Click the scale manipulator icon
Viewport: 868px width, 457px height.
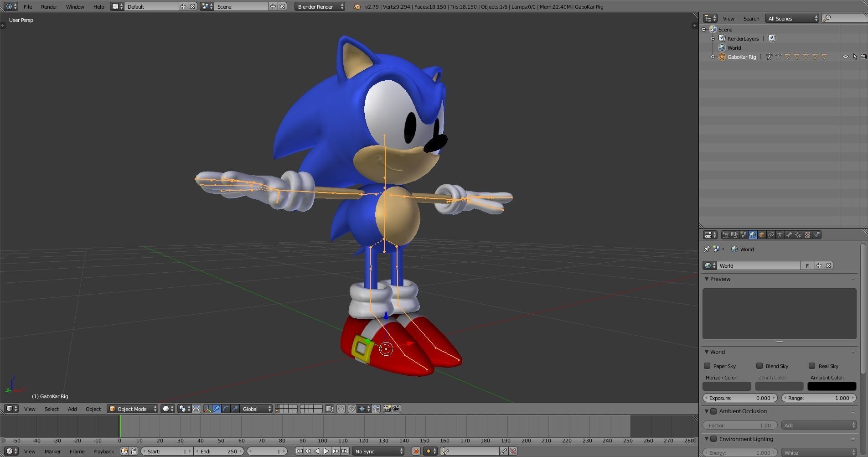click(x=235, y=409)
